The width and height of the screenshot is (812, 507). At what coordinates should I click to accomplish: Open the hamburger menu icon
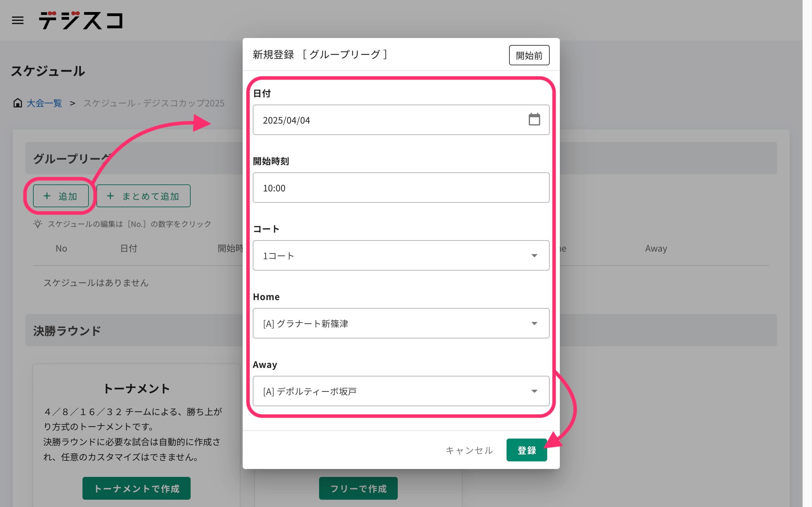[x=17, y=21]
